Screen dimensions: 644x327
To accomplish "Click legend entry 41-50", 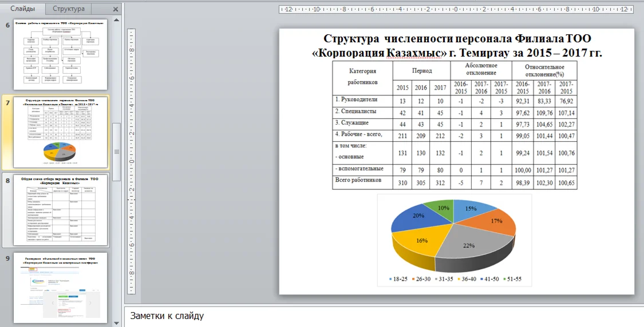I will tap(489, 279).
